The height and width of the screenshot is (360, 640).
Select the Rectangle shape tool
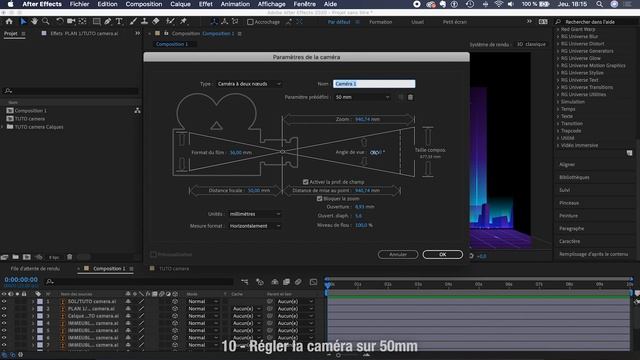coord(97,21)
